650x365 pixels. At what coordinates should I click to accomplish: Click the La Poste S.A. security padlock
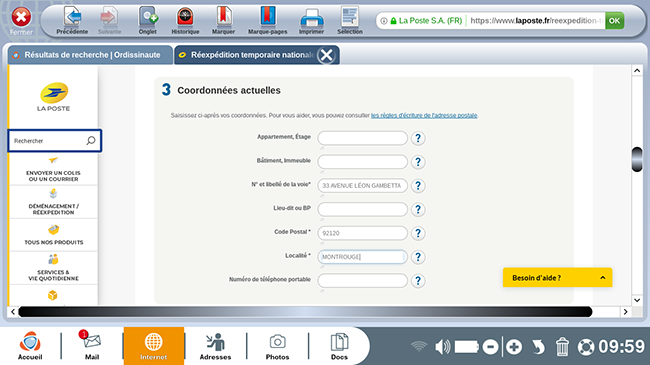pyautogui.click(x=393, y=20)
